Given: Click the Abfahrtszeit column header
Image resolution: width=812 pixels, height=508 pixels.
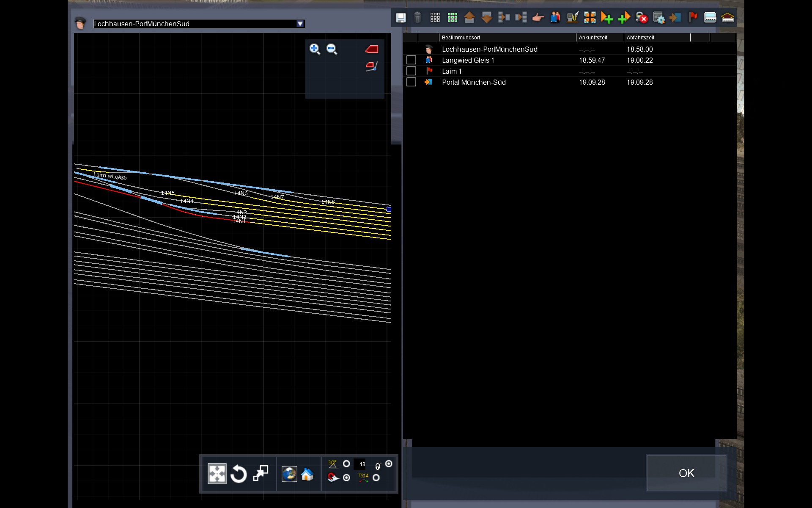Looking at the screenshot, I should click(x=640, y=38).
